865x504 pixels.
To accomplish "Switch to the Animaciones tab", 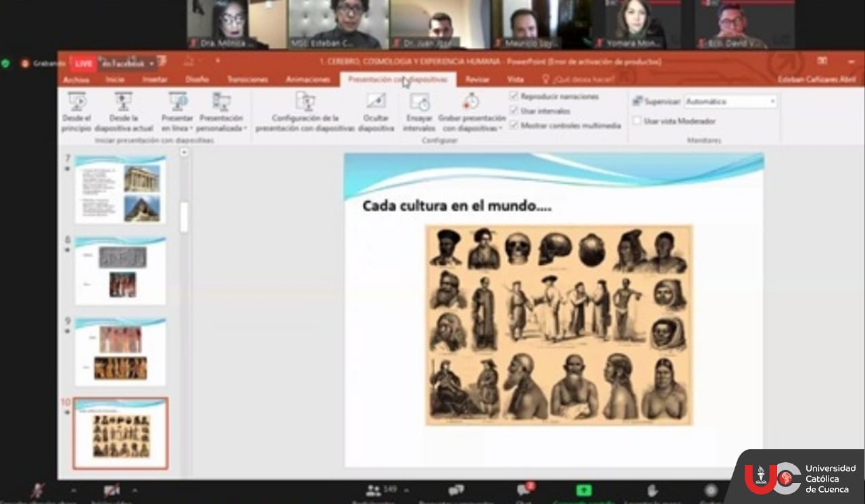I will click(307, 80).
